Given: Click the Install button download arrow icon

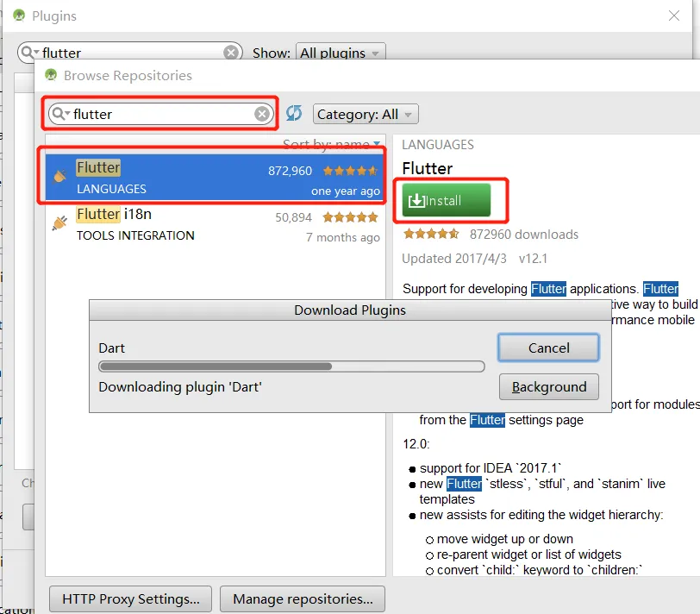Looking at the screenshot, I should click(x=416, y=201).
